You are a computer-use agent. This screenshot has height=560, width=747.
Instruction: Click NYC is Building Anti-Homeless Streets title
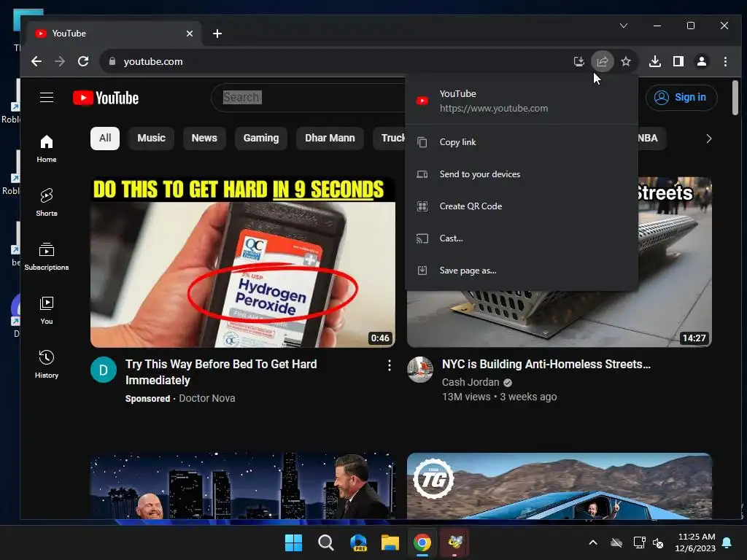546,365
